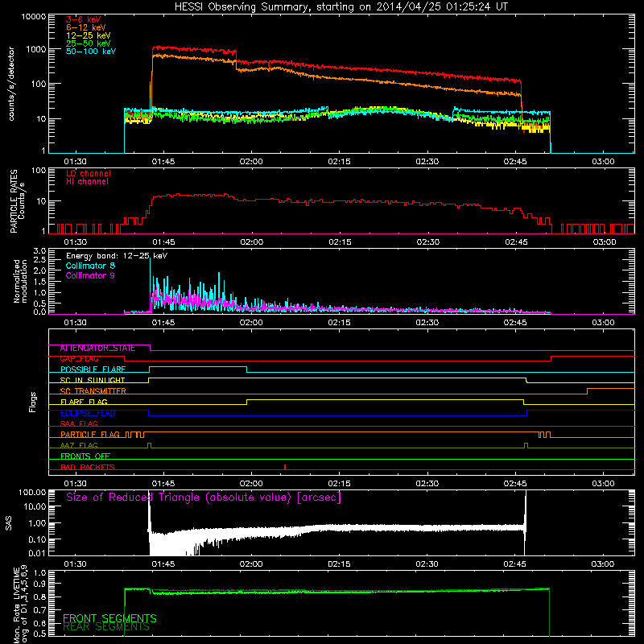This screenshot has width=644, height=644.
Task: Click the 100.00 tick on the SAS axis
Action: point(32,492)
